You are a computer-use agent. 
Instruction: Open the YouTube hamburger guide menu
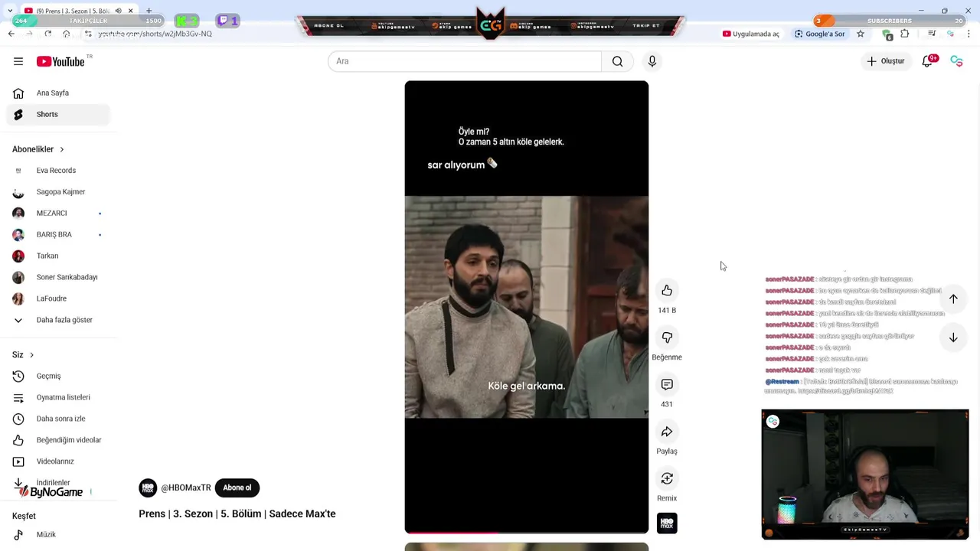coord(18,61)
